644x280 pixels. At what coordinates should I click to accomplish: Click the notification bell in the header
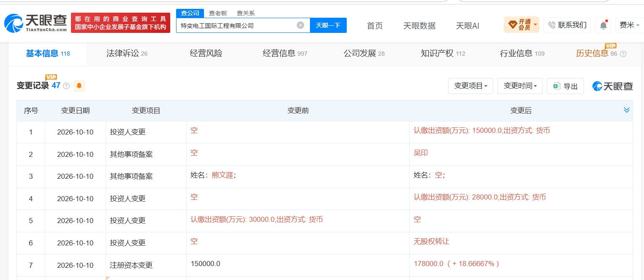[603, 25]
